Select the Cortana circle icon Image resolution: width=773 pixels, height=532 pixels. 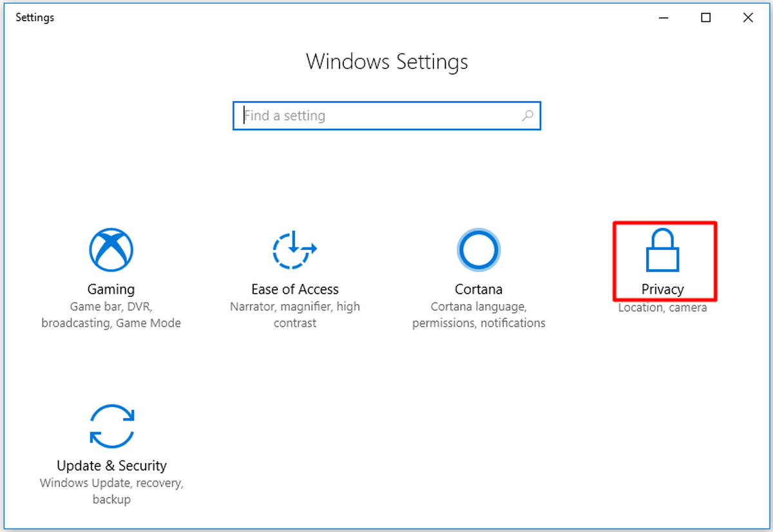click(478, 250)
